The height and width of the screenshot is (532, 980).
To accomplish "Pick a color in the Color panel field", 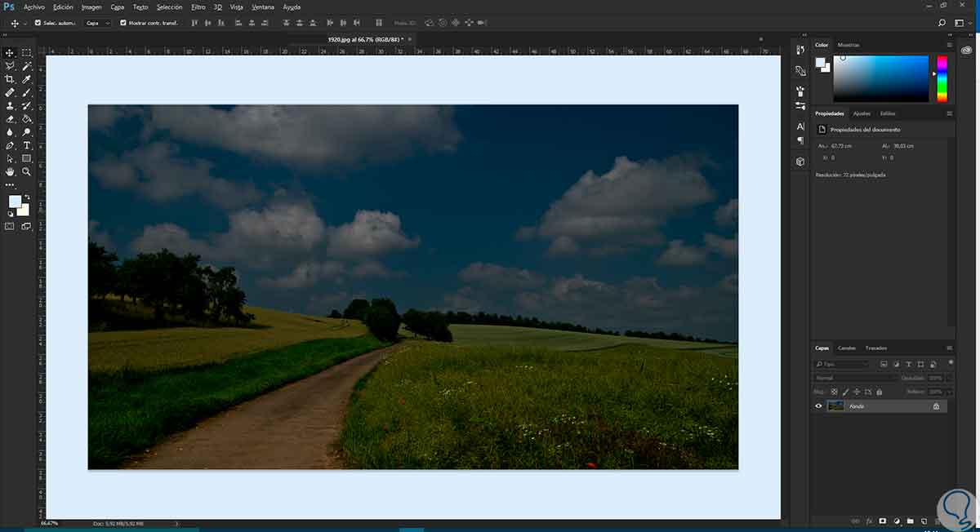I will (x=880, y=79).
